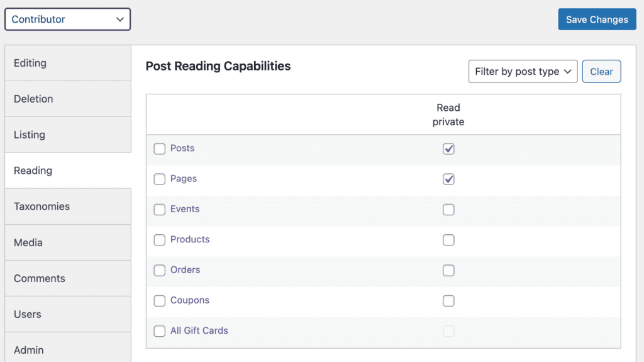This screenshot has width=644, height=362.
Task: Open the Deletion tab
Action: [68, 99]
